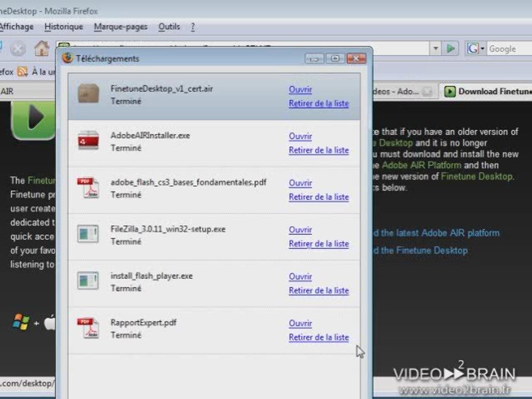This screenshot has height=399, width=532.
Task: Click the Google search input field
Action: (x=510, y=49)
